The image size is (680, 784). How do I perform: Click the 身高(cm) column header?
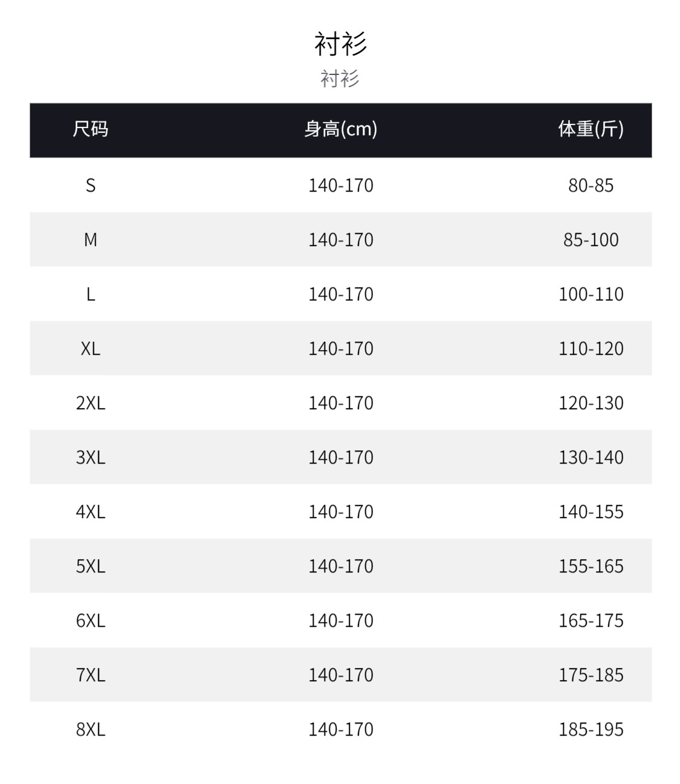[x=341, y=129]
